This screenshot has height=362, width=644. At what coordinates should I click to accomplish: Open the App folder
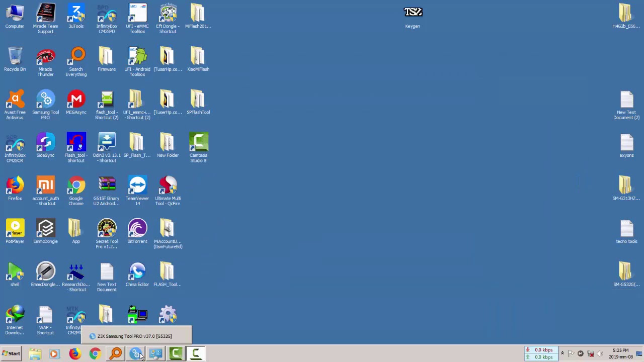pyautogui.click(x=76, y=231)
